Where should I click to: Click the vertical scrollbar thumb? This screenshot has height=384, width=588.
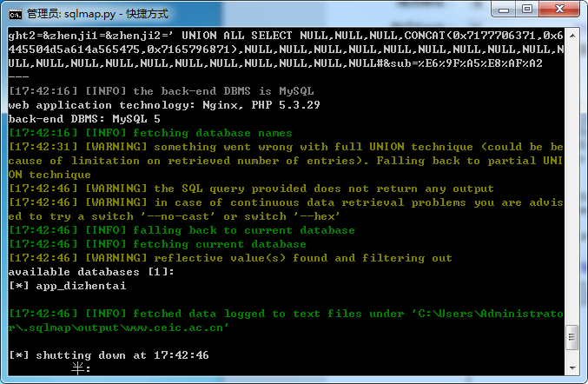pyautogui.click(x=572, y=337)
